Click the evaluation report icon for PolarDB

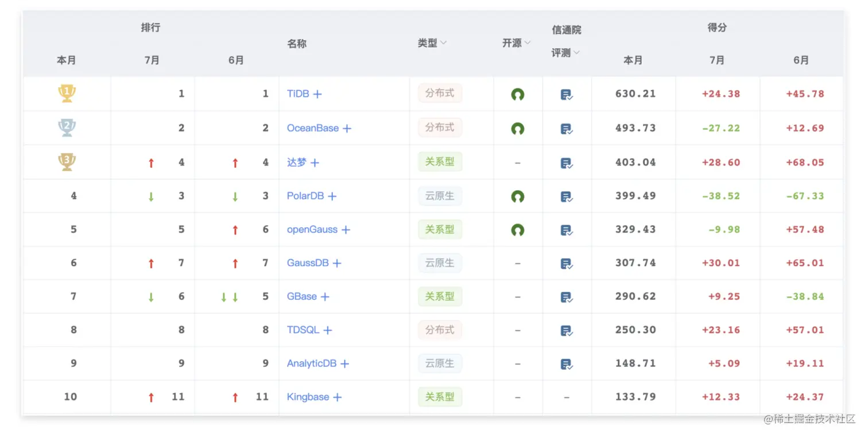coord(567,197)
